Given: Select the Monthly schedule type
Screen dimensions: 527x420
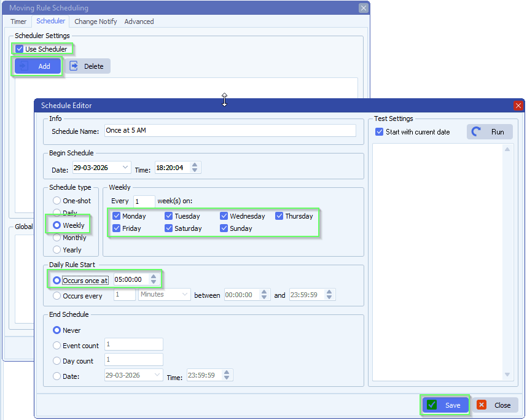Looking at the screenshot, I should (x=55, y=238).
